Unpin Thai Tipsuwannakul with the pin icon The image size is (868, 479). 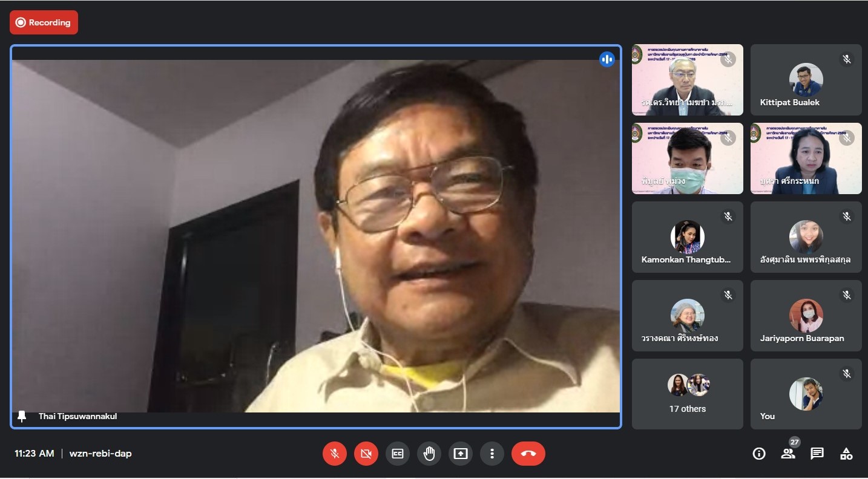(22, 416)
